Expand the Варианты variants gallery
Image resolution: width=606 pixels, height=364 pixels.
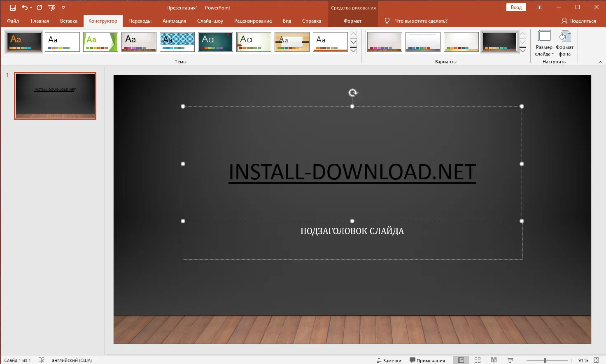522,51
